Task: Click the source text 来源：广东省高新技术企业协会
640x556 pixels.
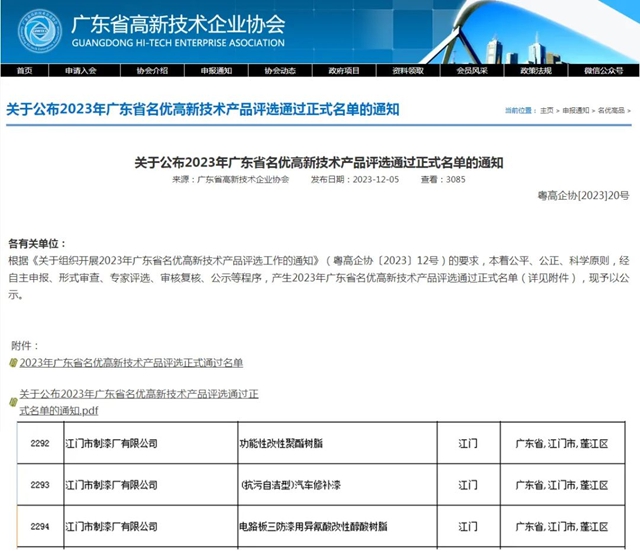Action: 231,179
